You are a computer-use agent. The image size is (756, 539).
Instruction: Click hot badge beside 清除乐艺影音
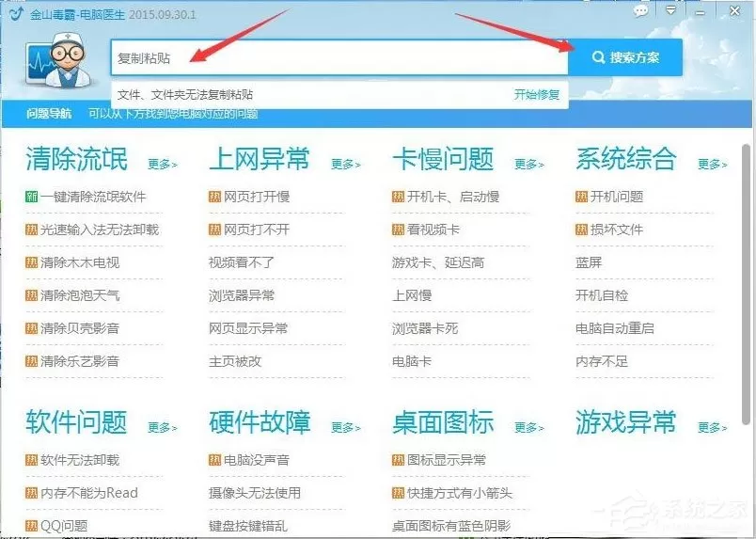click(31, 361)
